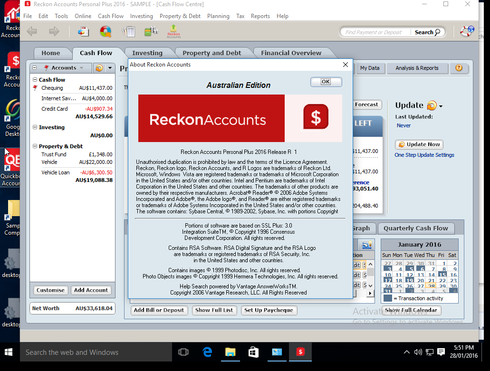Open the Tools menu
Image resolution: width=490 pixels, height=371 pixels.
(x=61, y=16)
